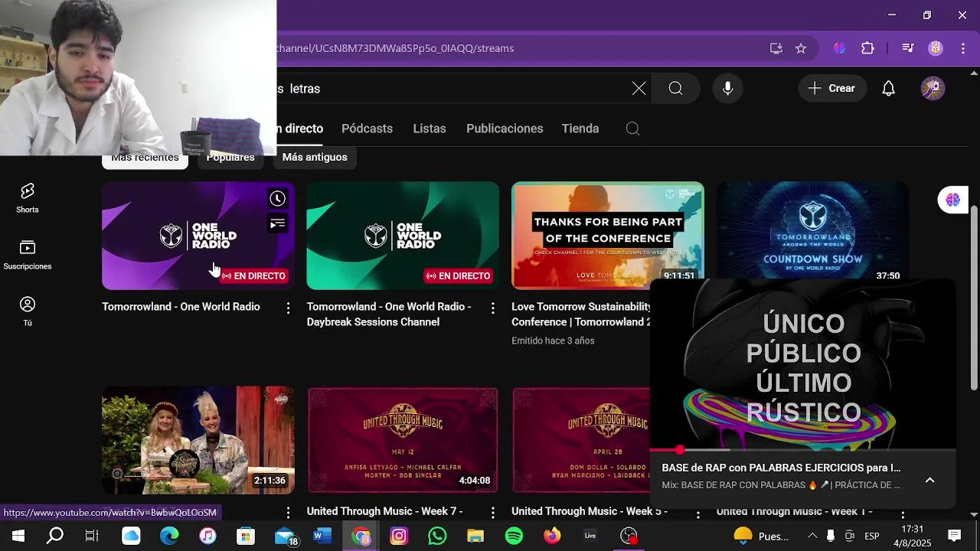Start voice search with the microphone

click(x=728, y=89)
